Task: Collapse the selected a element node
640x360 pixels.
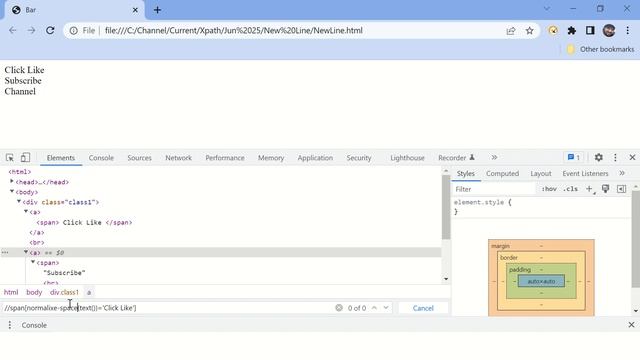Action: tap(26, 252)
